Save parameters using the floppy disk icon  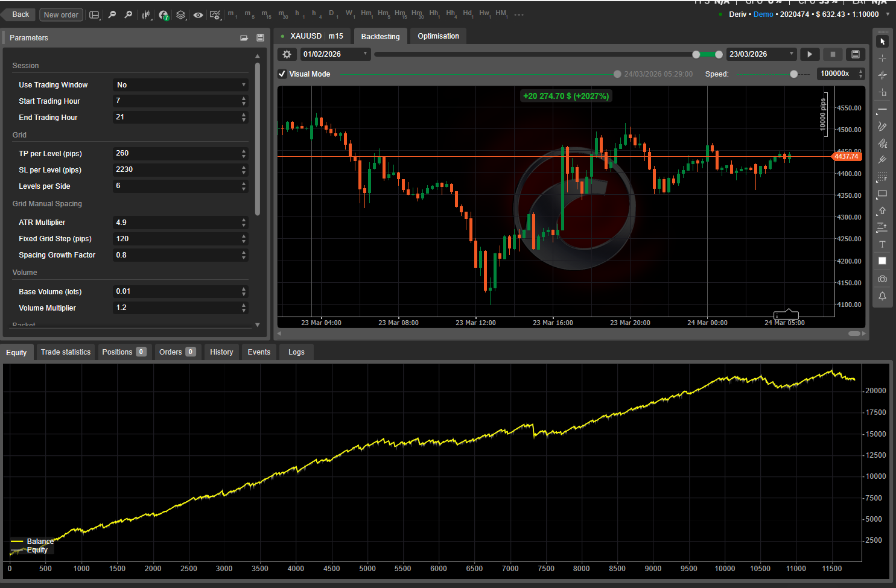point(260,37)
